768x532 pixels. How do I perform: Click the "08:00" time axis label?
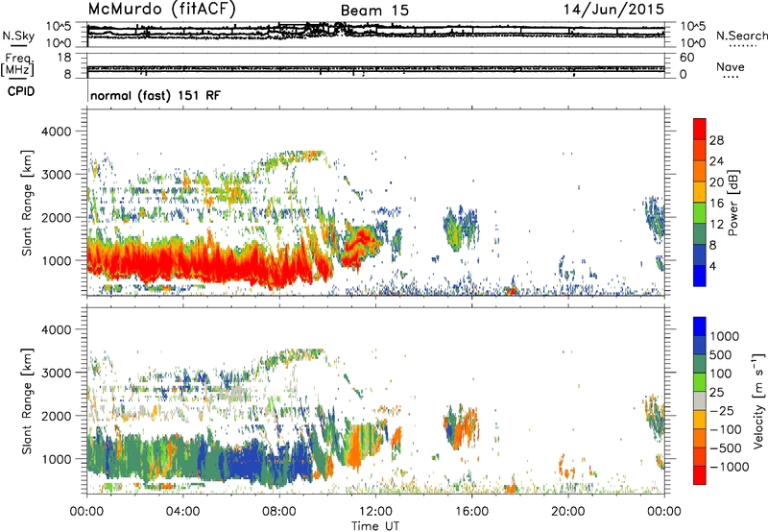[279, 512]
